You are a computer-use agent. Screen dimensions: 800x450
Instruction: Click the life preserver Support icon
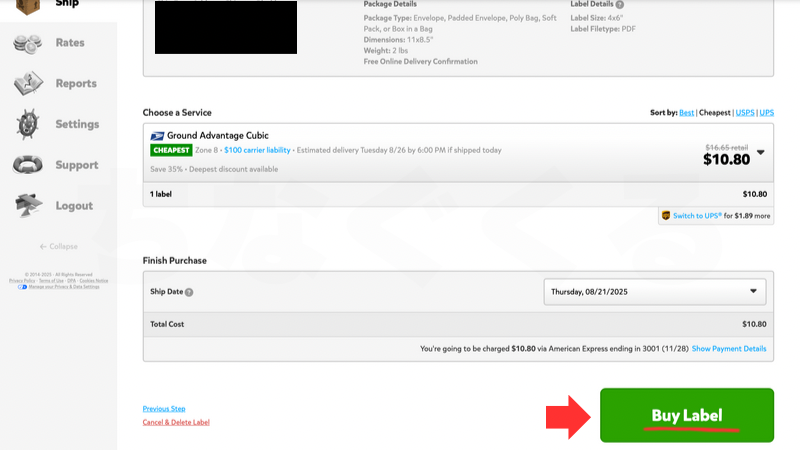27,165
